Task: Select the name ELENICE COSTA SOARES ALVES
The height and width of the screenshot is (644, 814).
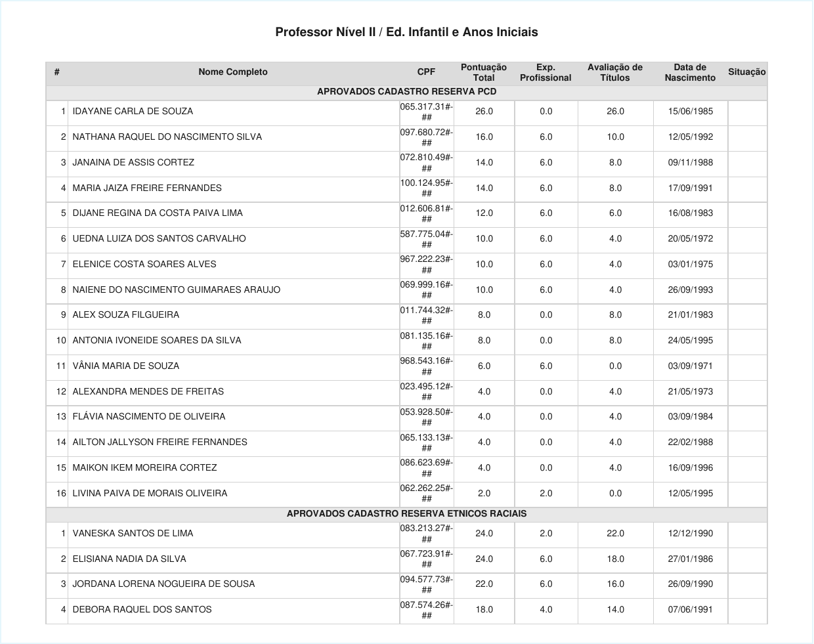Action: (x=144, y=265)
